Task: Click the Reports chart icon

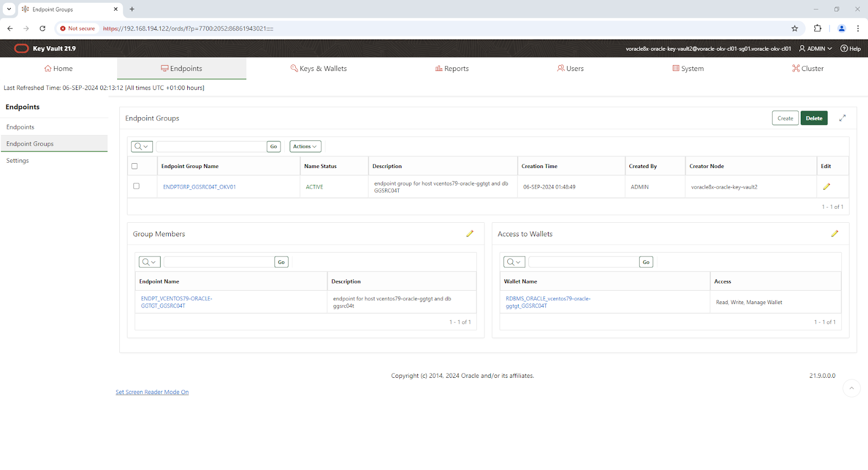Action: (439, 68)
